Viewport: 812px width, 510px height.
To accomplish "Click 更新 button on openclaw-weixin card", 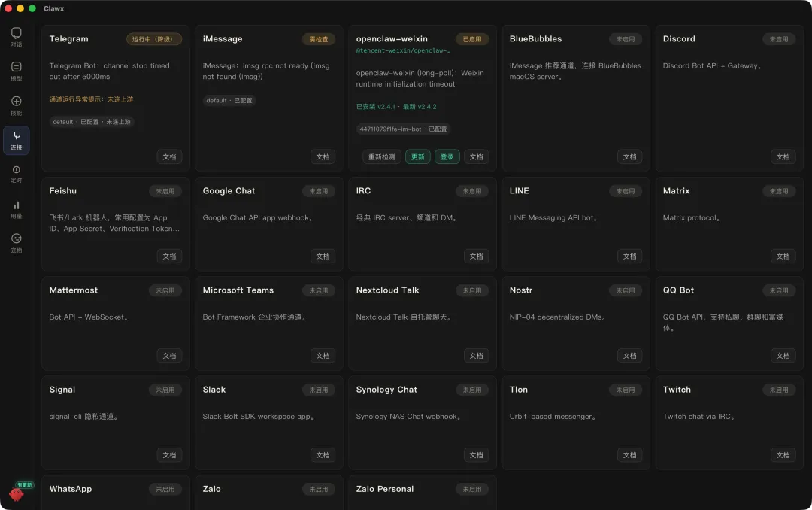I will [x=417, y=157].
